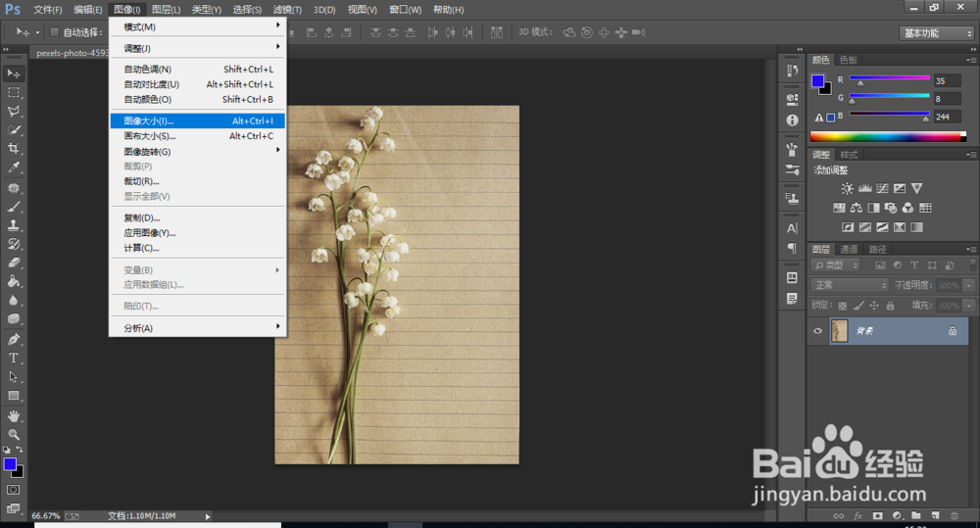Select the Hand tool

(x=13, y=416)
